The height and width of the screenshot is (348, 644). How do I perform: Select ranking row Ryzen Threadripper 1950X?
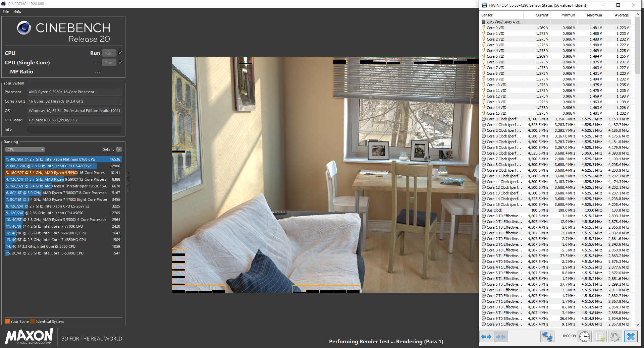click(63, 186)
